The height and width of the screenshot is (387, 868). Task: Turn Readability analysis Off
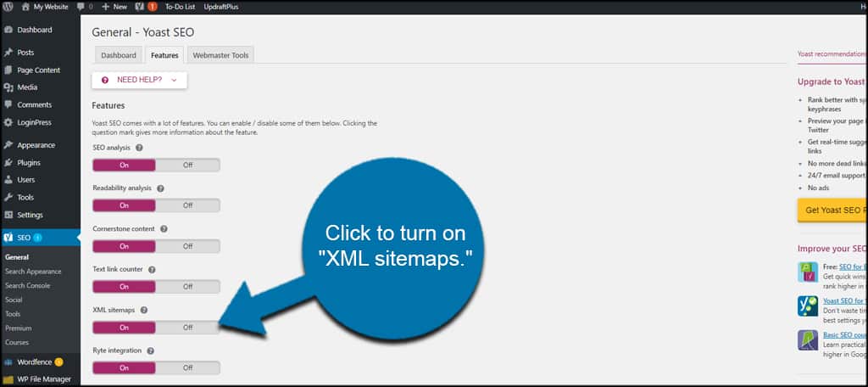[187, 205]
